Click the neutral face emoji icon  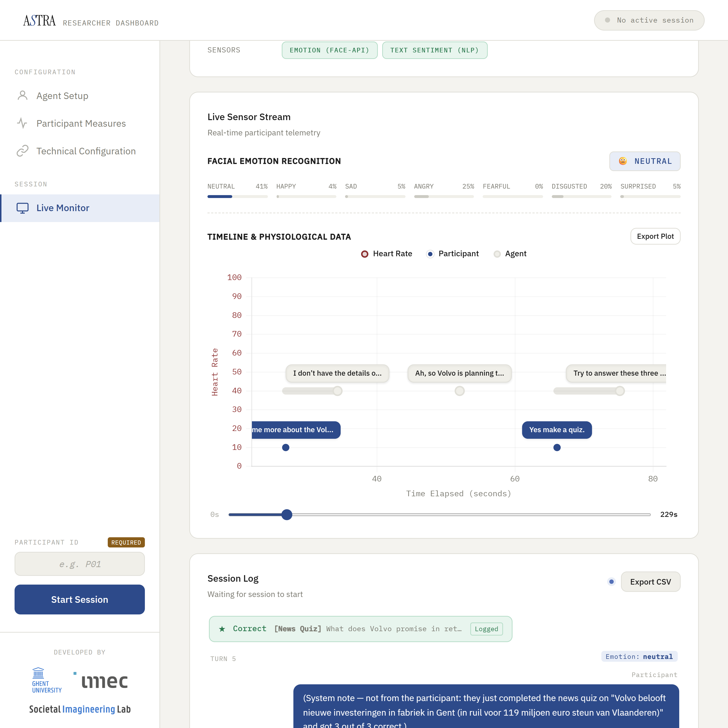point(623,161)
